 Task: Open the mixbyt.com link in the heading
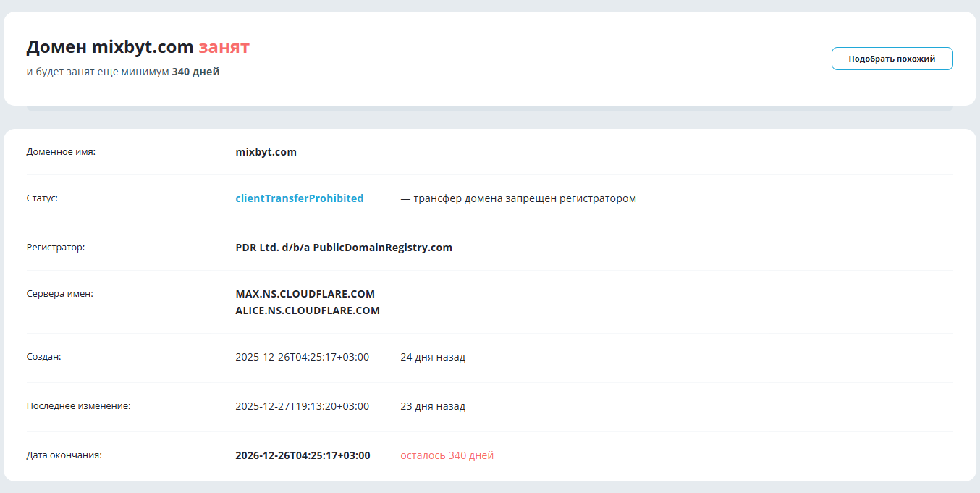(x=143, y=48)
